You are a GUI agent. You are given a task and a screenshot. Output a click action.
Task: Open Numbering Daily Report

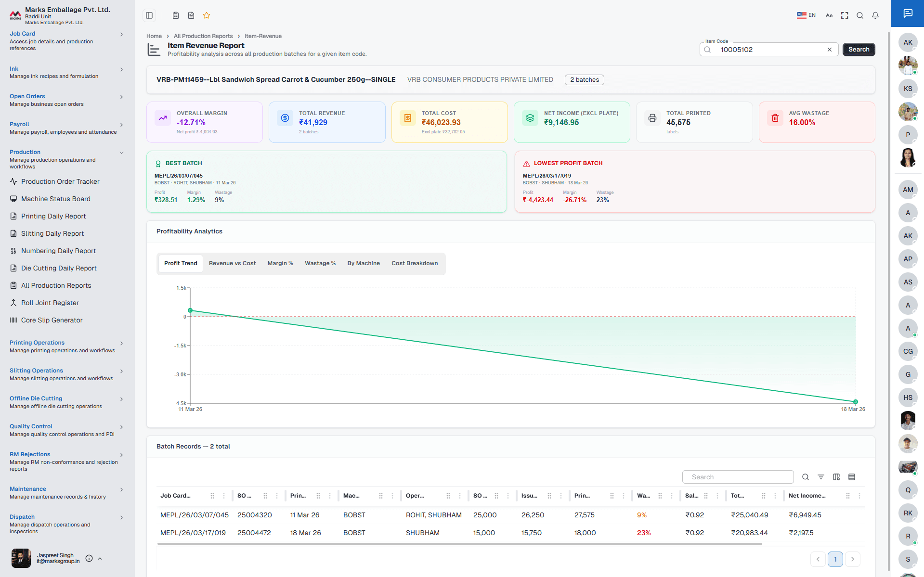pyautogui.click(x=58, y=251)
